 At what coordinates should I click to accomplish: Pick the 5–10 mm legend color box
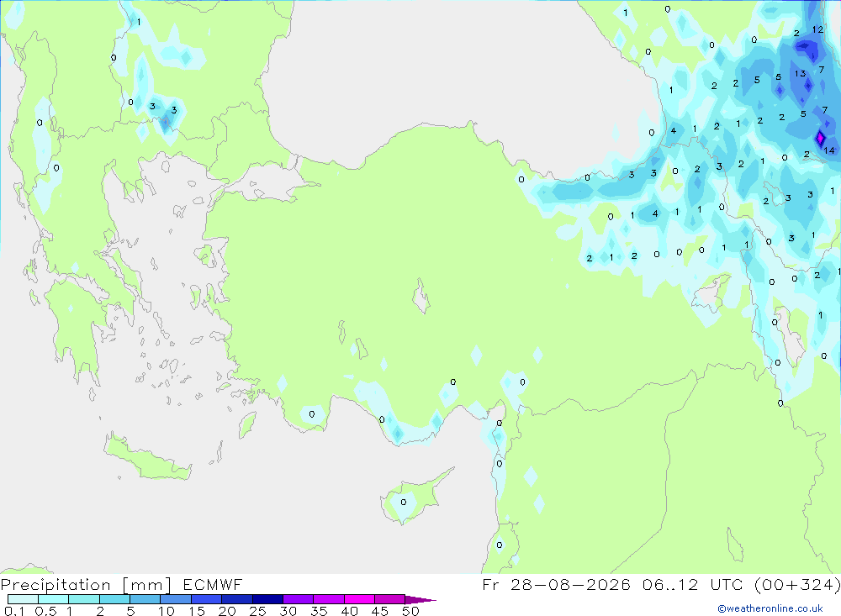click(145, 599)
